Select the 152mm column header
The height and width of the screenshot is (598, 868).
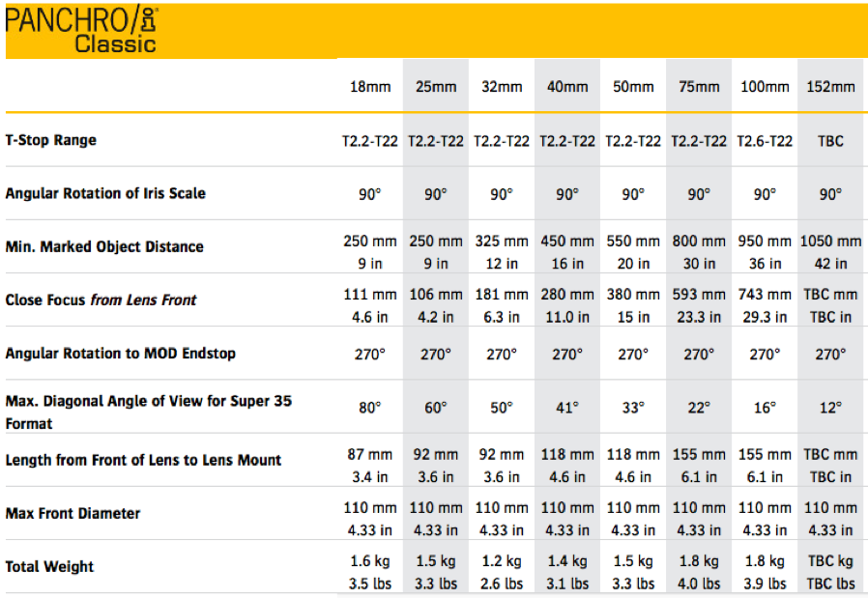click(831, 87)
